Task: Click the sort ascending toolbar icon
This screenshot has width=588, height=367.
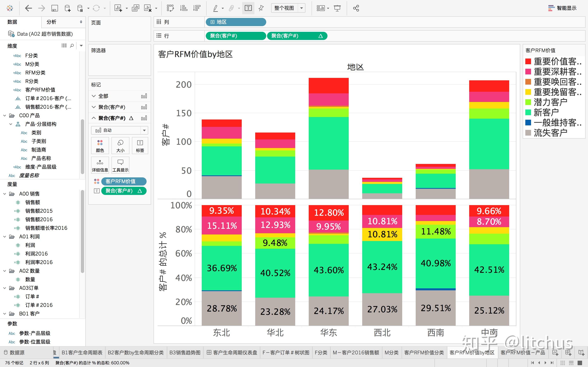Action: (x=184, y=8)
